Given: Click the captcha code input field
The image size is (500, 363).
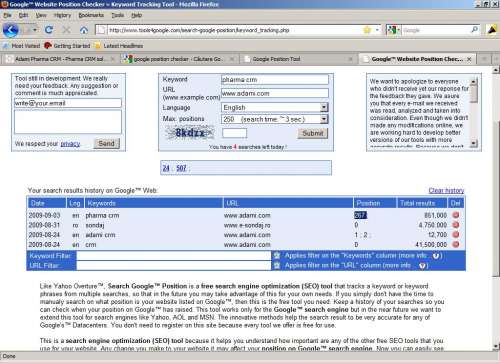Looking at the screenshot, I should point(235,133).
